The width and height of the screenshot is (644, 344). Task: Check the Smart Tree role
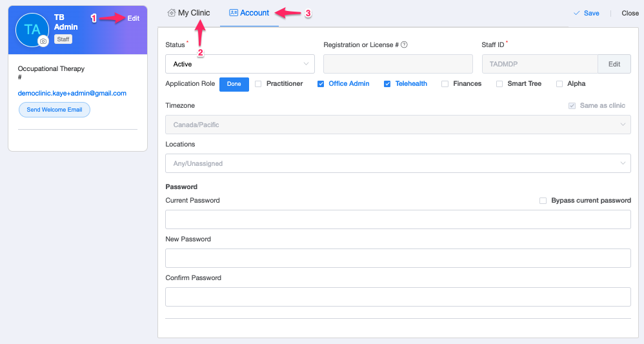coord(499,84)
